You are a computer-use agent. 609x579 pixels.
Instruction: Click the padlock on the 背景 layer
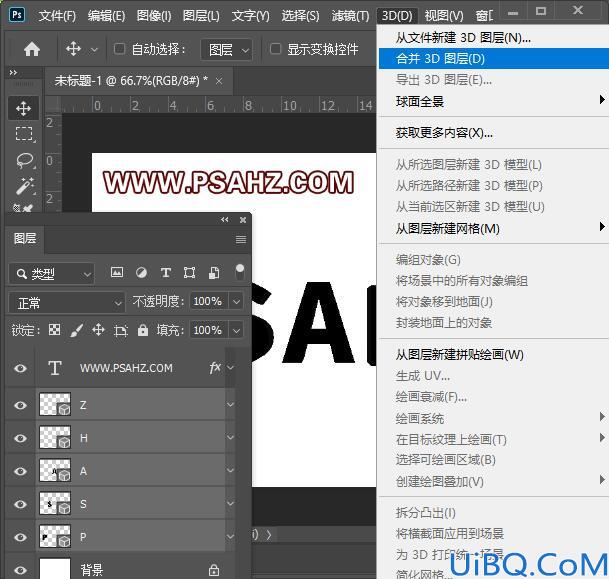[214, 570]
